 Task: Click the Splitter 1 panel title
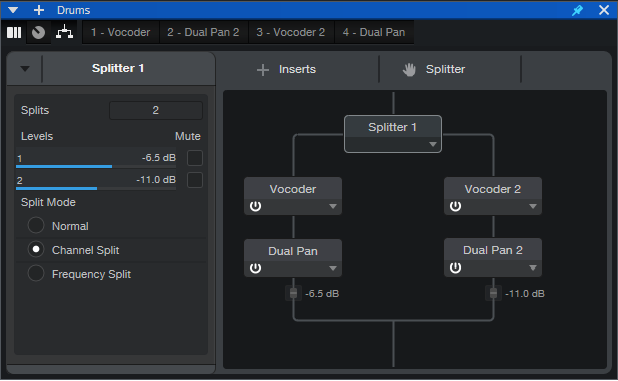click(x=118, y=68)
